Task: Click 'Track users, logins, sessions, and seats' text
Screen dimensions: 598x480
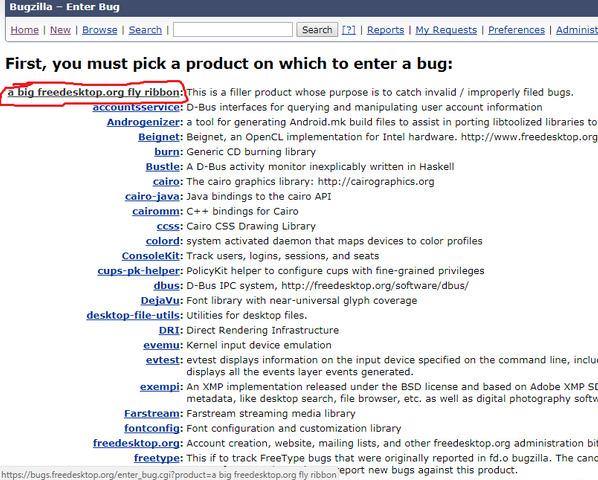Action: [x=283, y=256]
